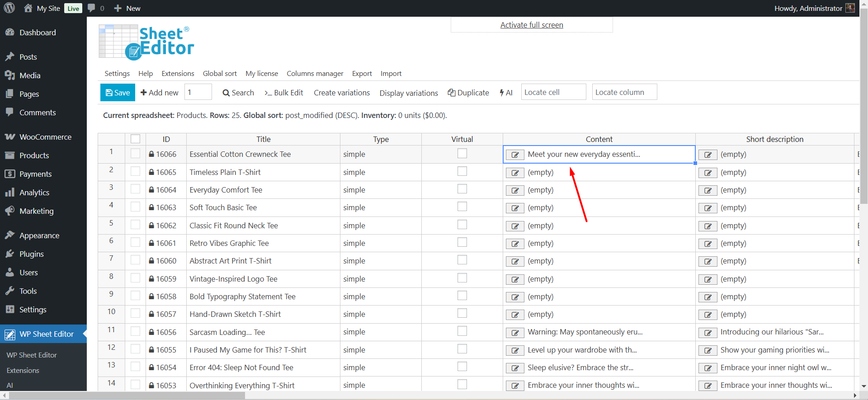This screenshot has width=868, height=400.
Task: Click the Add new button
Action: point(160,92)
